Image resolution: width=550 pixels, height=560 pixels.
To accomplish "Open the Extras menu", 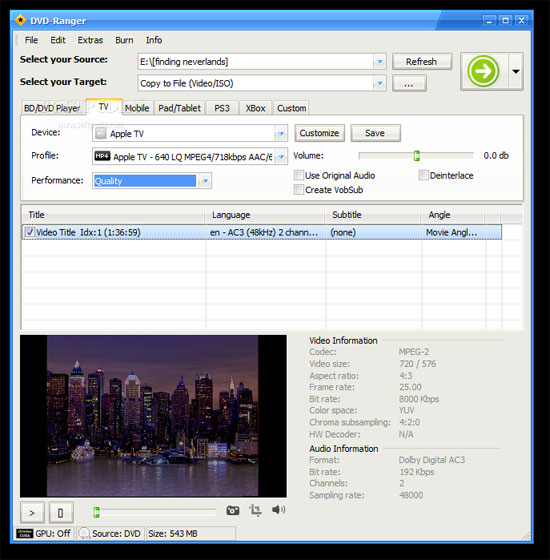I will point(90,40).
